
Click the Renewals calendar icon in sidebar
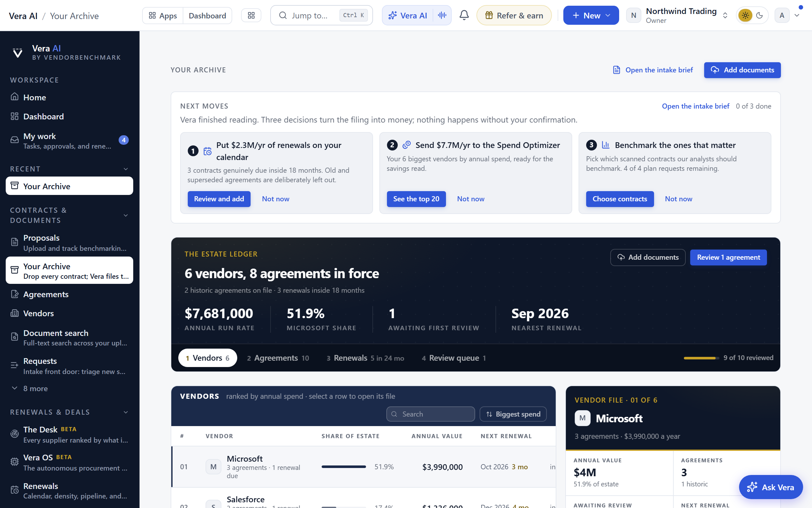[14, 490]
